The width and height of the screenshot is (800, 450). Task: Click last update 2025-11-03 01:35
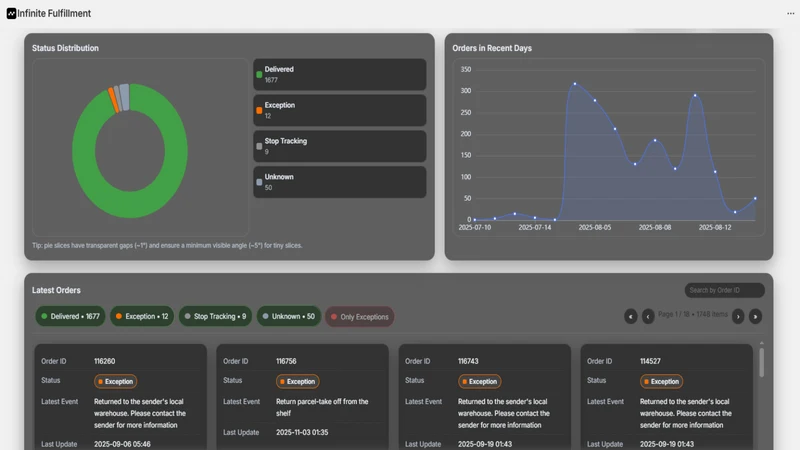[302, 432]
